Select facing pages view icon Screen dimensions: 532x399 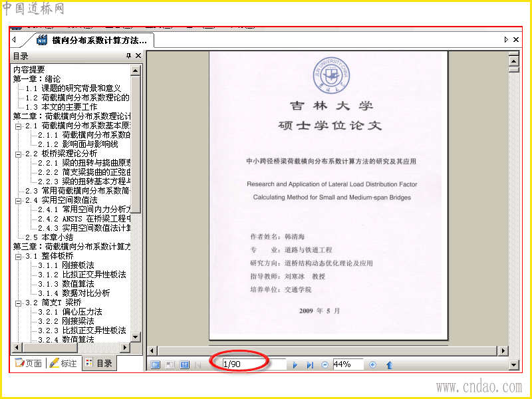point(170,364)
